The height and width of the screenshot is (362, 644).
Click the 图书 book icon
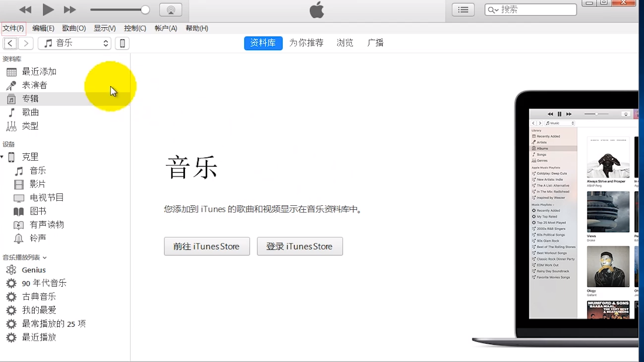tap(19, 212)
